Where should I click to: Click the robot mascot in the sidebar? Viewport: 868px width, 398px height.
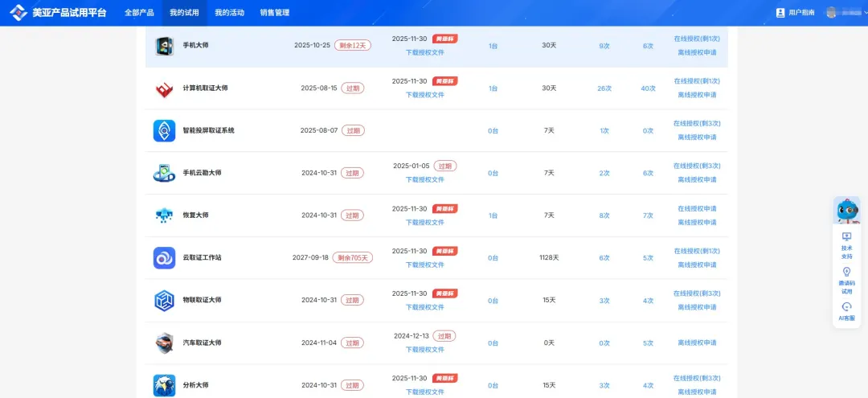pos(846,211)
